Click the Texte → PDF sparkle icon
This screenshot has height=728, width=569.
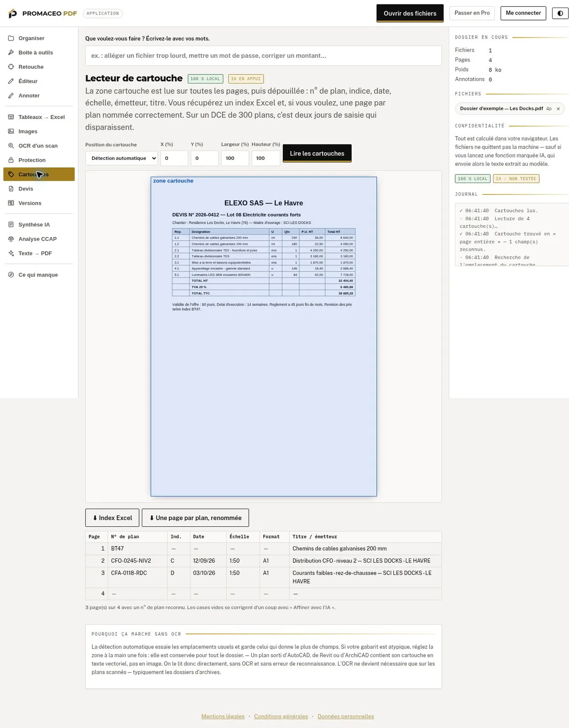[x=11, y=253]
